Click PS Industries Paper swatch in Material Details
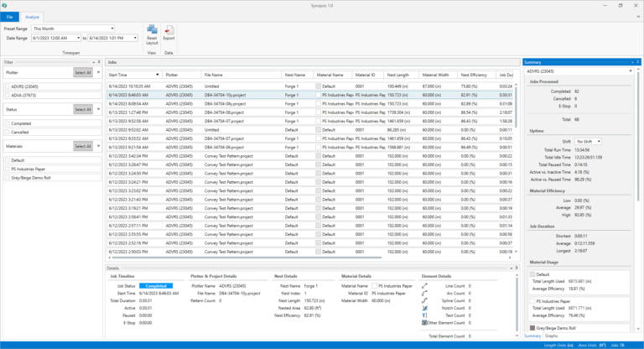Screen dimensions: 644x349 [x=374, y=286]
